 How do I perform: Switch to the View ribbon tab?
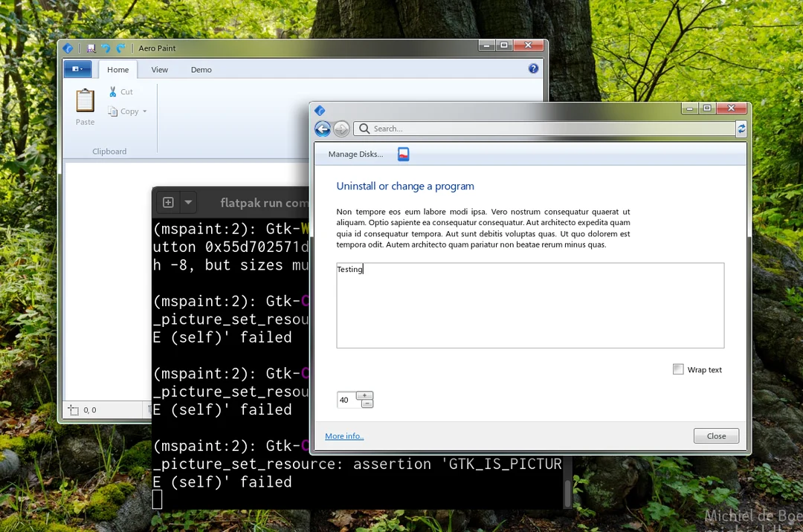pyautogui.click(x=159, y=69)
